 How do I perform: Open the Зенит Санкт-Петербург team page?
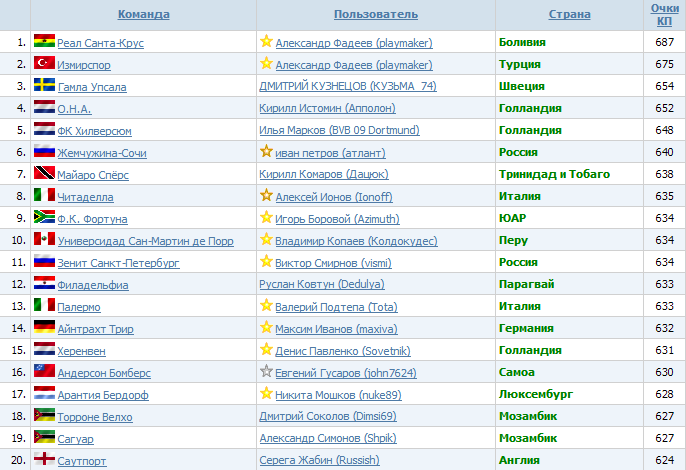coord(119,263)
